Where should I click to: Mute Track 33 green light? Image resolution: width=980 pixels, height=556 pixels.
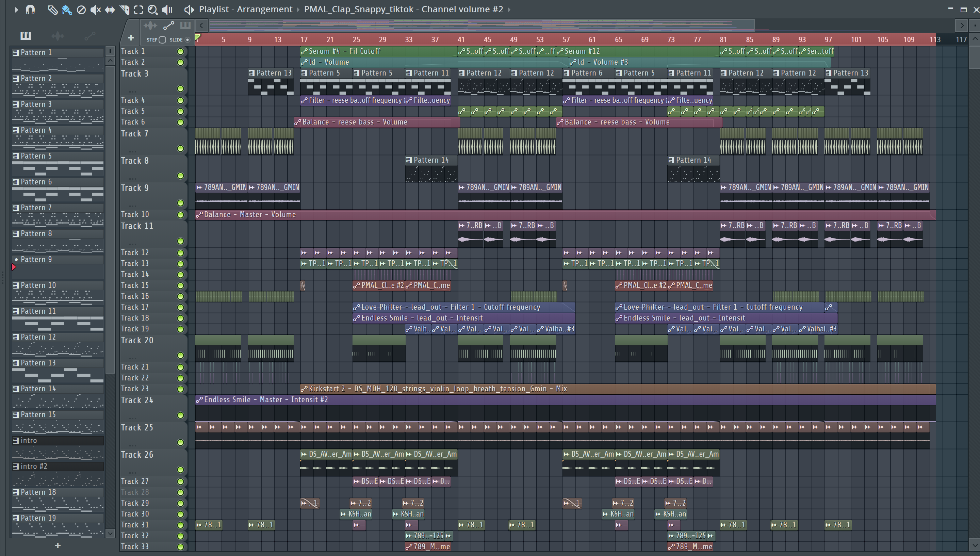pyautogui.click(x=181, y=547)
